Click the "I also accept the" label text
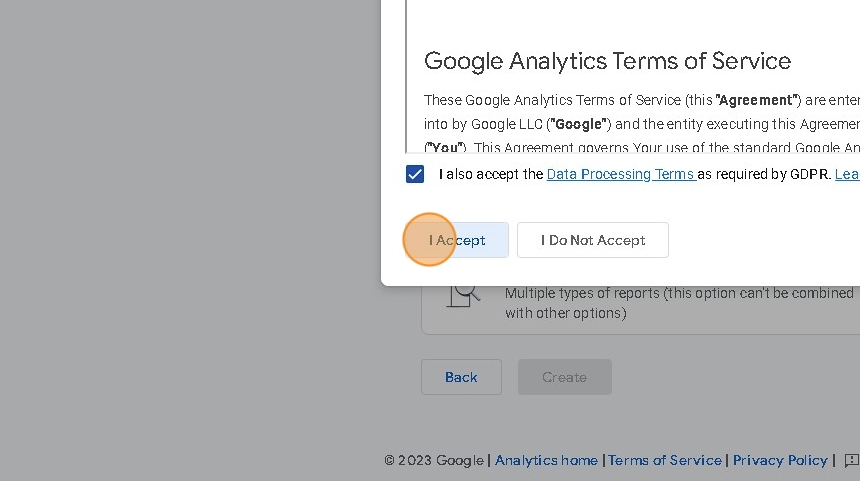Screen dimensions: 860x481 tap(491, 174)
